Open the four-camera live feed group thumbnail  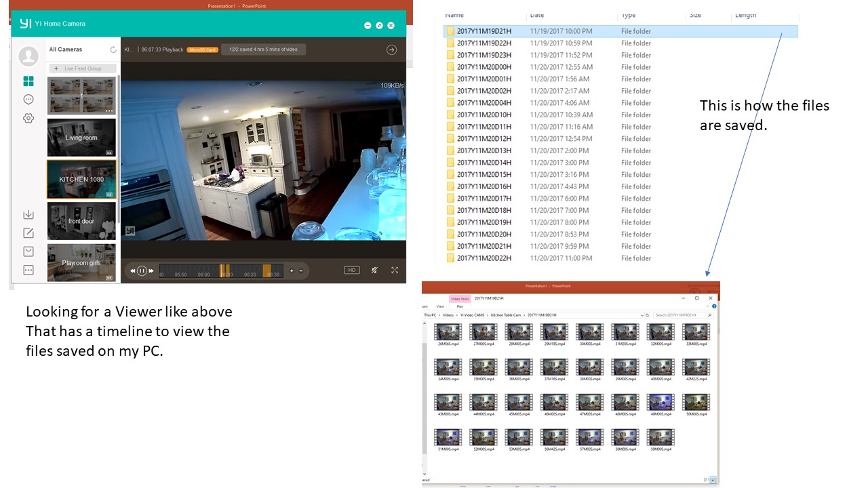81,95
